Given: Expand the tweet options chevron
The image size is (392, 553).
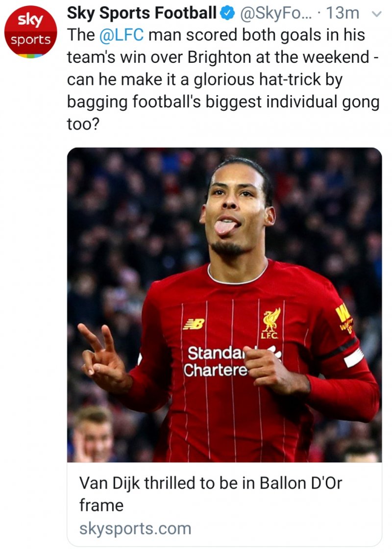Looking at the screenshot, I should coord(377,14).
